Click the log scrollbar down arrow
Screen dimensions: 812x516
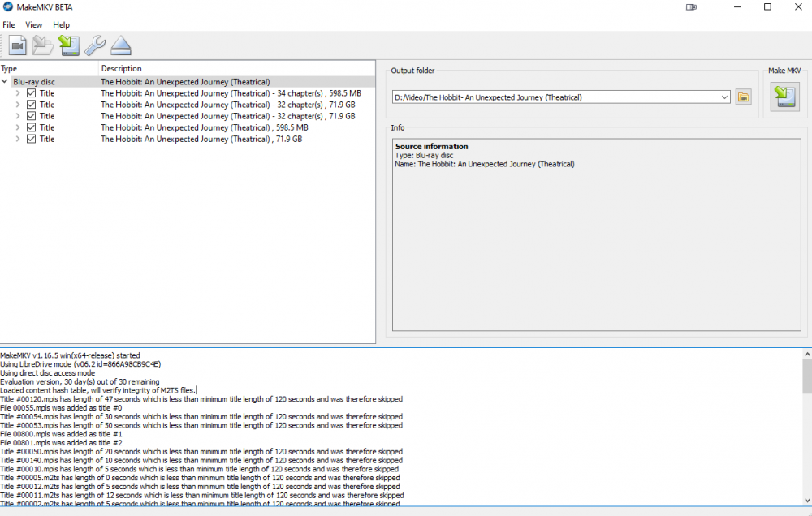click(x=807, y=501)
